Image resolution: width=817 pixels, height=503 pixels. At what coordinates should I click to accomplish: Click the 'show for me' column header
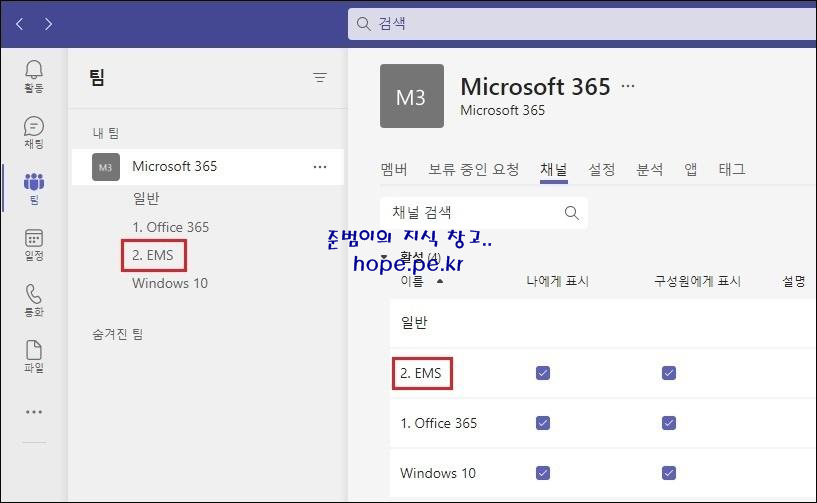pos(557,281)
